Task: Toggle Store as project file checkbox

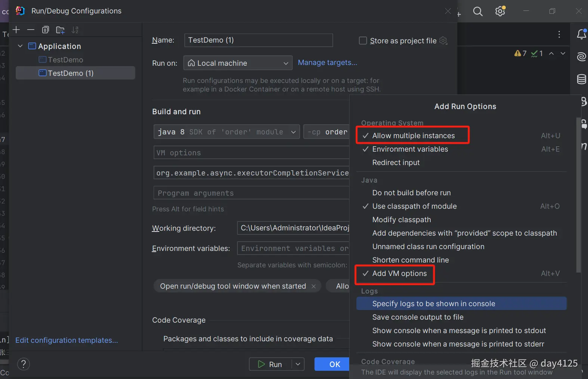Action: click(x=363, y=40)
